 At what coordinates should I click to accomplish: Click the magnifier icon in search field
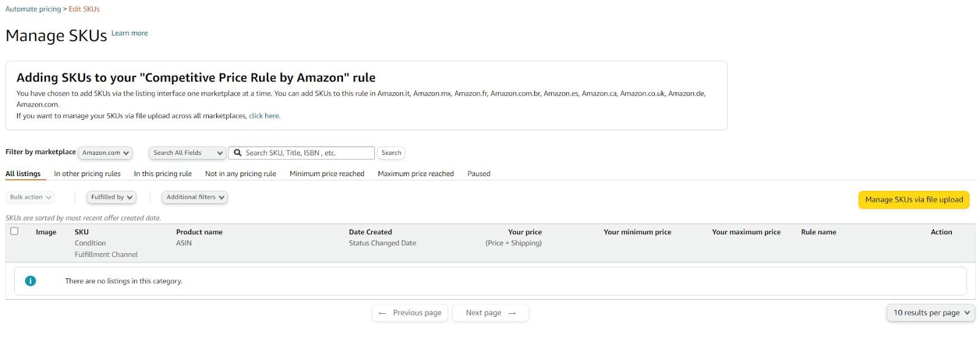[x=238, y=153]
